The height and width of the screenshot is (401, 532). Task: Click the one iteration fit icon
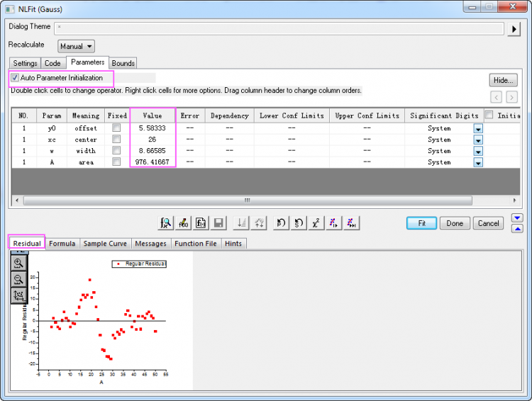pyautogui.click(x=333, y=223)
